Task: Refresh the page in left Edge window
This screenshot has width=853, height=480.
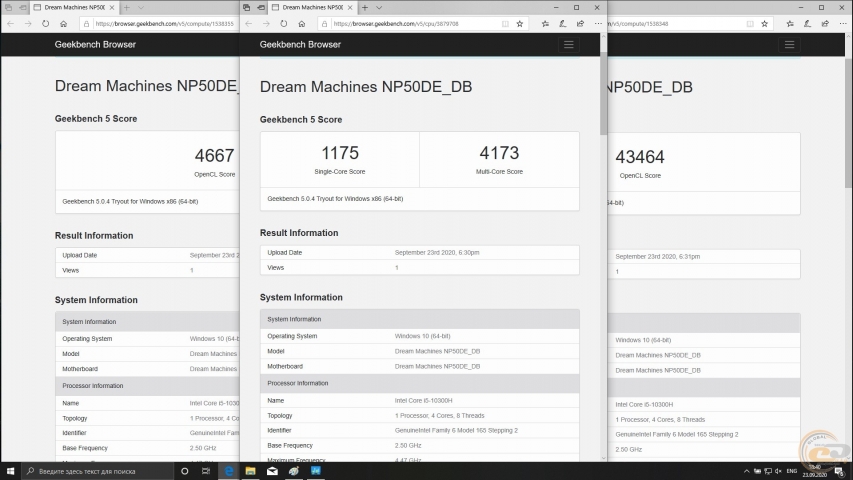Action: coord(46,24)
